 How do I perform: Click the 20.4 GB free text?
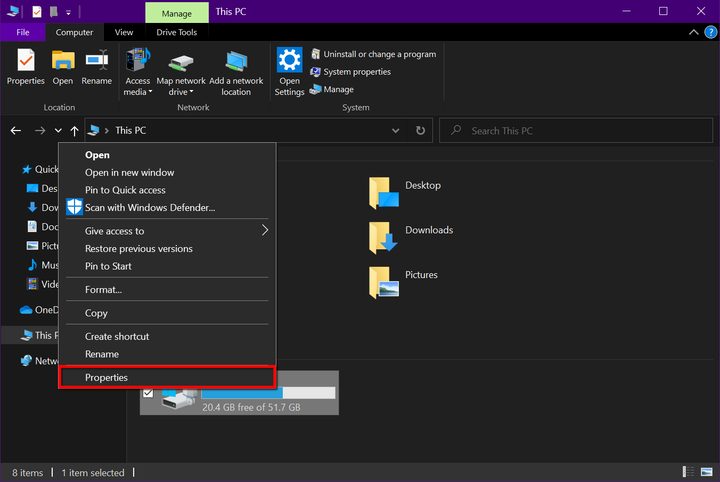[x=251, y=407]
